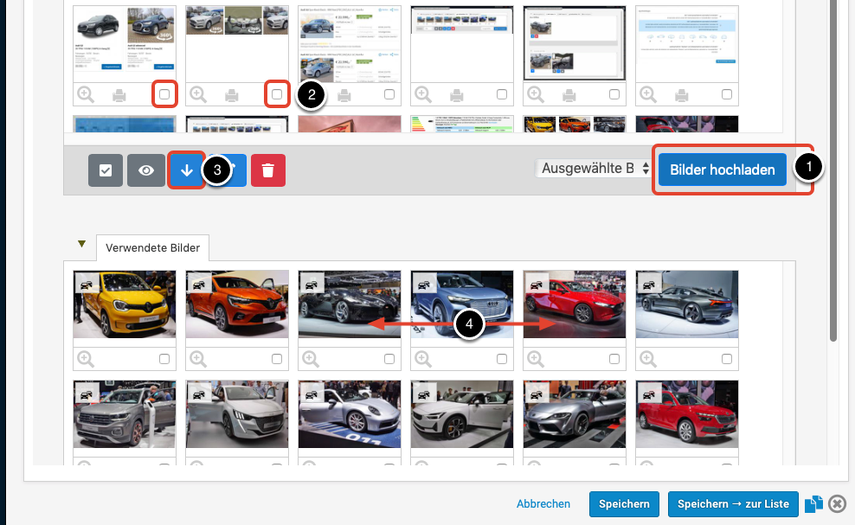
Task: Select checkbox under the red Mazda image
Action: [x=614, y=358]
